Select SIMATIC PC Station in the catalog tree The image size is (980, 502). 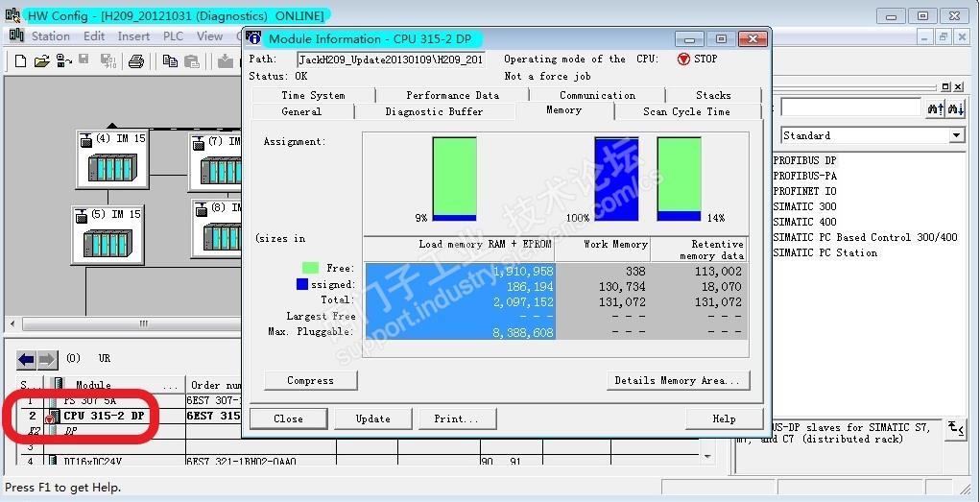tap(825, 252)
